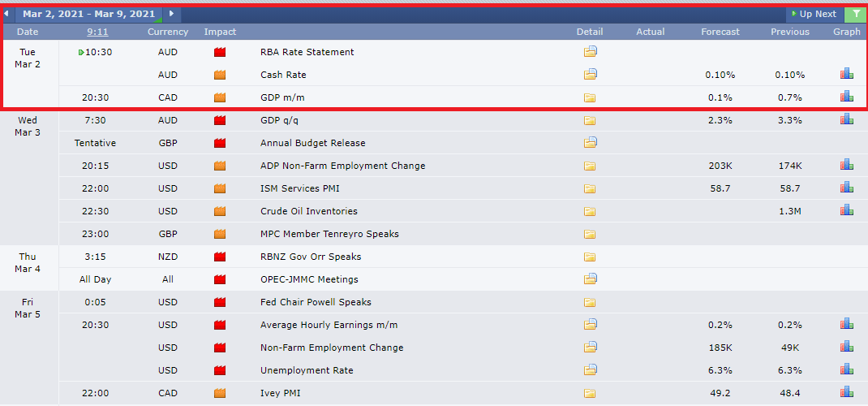Viewport: 868px width, 406px height.
Task: Click the 1.3M previous value
Action: 790,211
